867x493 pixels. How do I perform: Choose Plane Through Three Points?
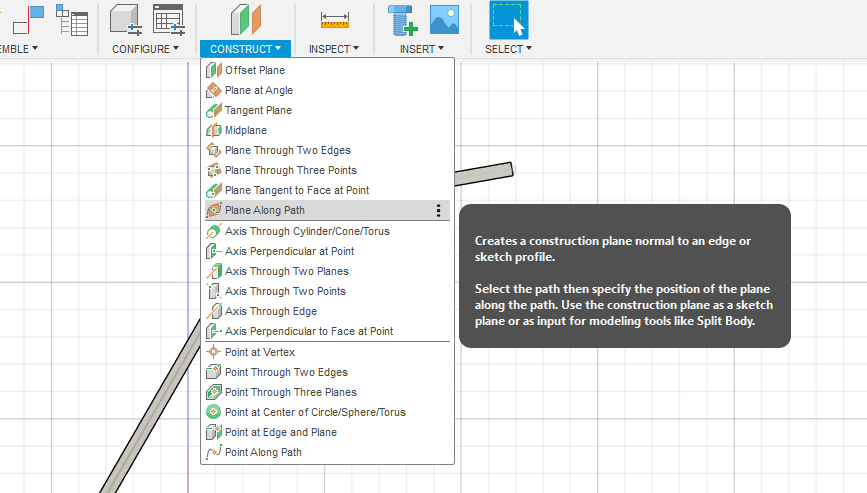(x=327, y=170)
